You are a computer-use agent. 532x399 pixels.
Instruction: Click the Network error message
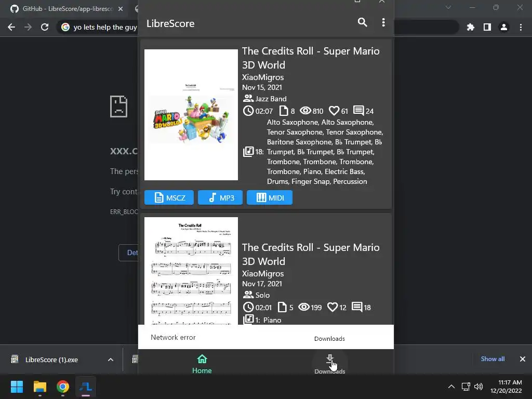pos(173,337)
